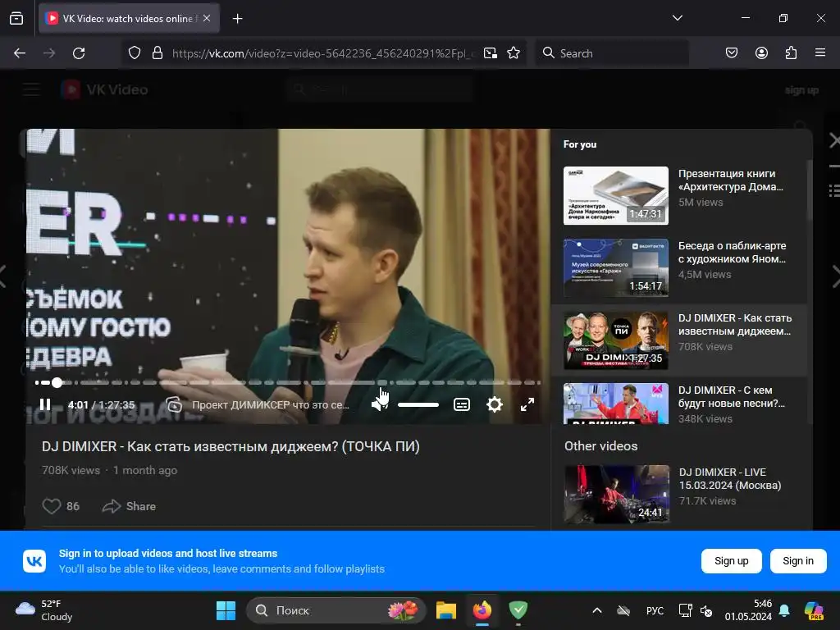Go to the next video with the right arrow
Image resolution: width=840 pixels, height=630 pixels.
click(x=836, y=276)
